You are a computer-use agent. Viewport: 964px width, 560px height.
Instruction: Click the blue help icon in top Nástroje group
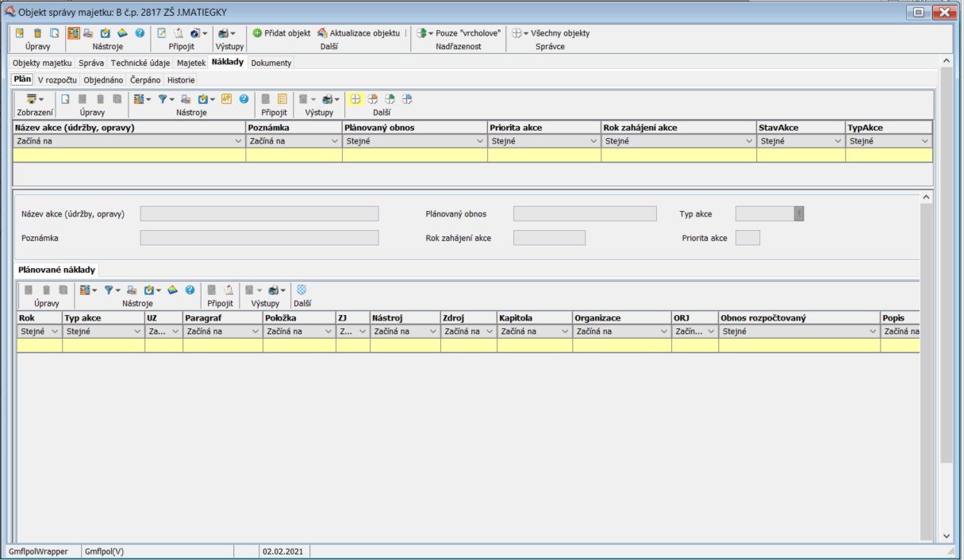coord(140,33)
